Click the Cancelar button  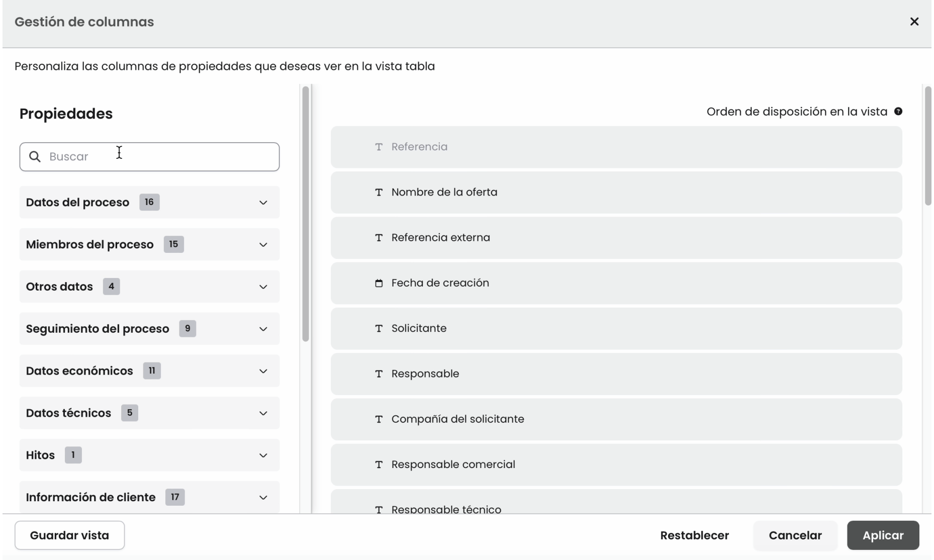point(795,535)
